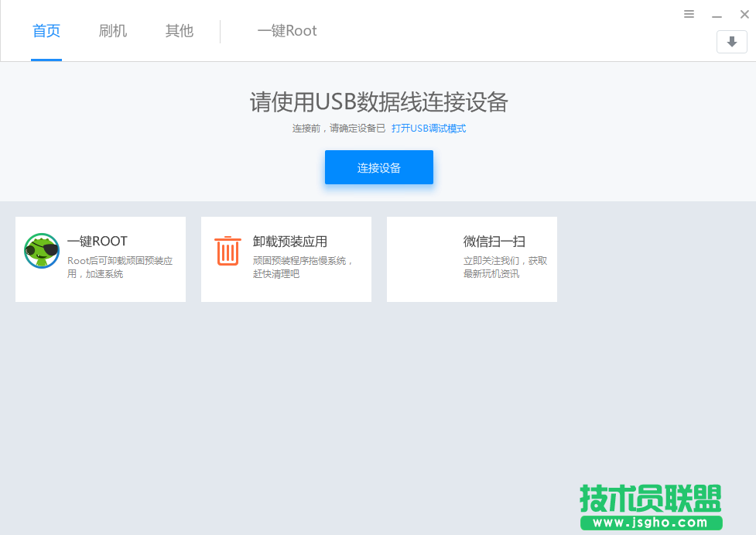Click the 打开USB调试模式 link
Image resolution: width=756 pixels, height=535 pixels.
(x=430, y=129)
